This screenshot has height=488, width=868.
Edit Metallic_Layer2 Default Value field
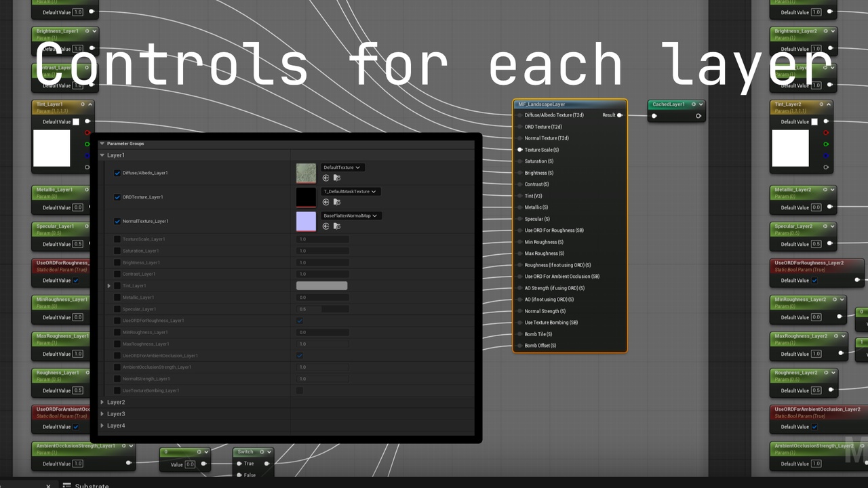tap(816, 207)
